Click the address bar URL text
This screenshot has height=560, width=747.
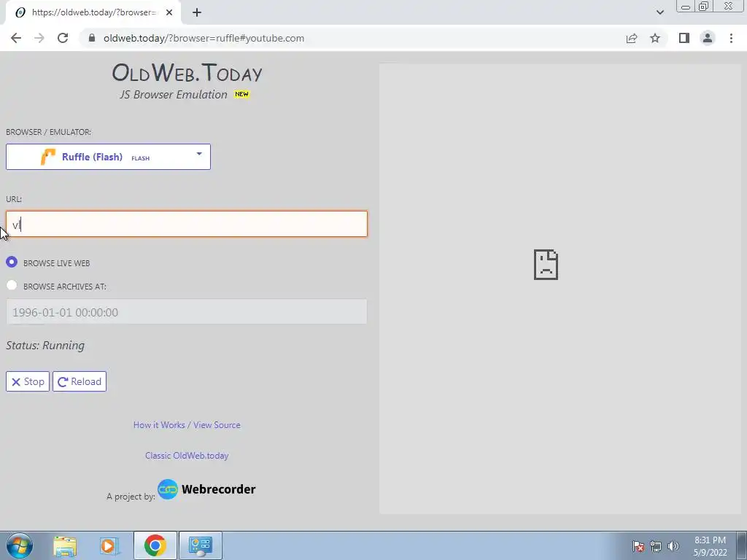click(x=204, y=38)
